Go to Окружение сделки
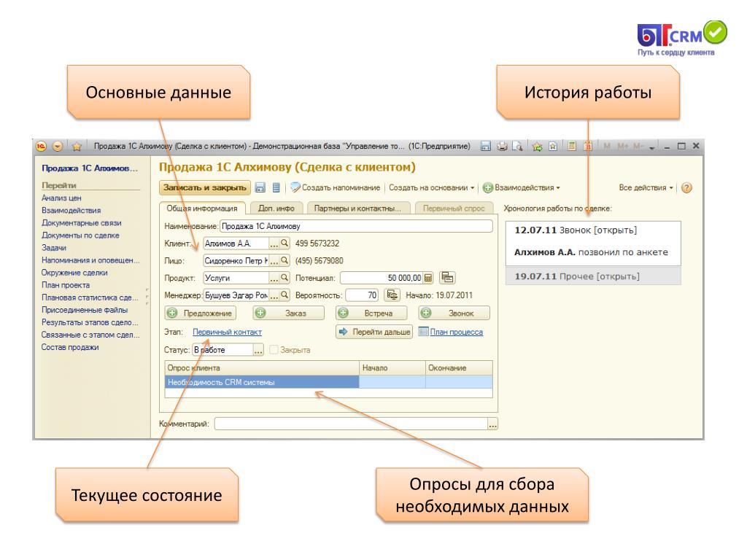 pos(74,273)
